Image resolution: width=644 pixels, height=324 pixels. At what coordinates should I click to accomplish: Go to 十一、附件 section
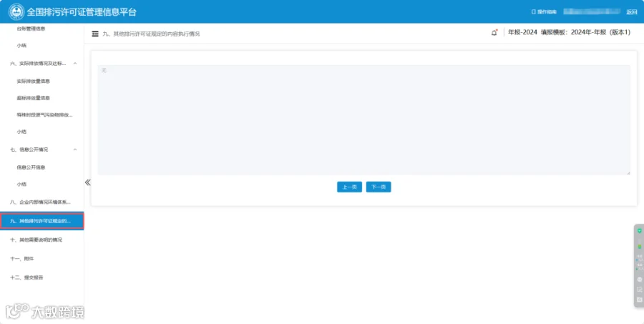pyautogui.click(x=21, y=259)
